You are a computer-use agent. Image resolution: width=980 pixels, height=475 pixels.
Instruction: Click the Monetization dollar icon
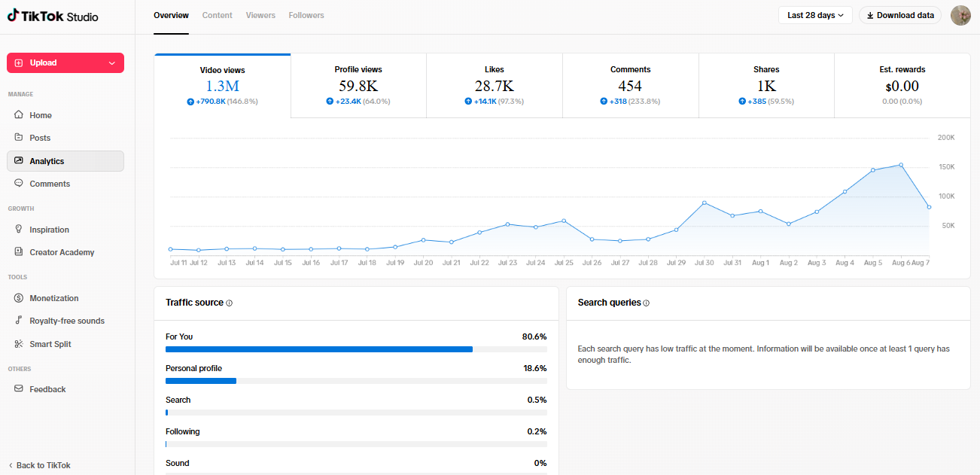point(19,298)
